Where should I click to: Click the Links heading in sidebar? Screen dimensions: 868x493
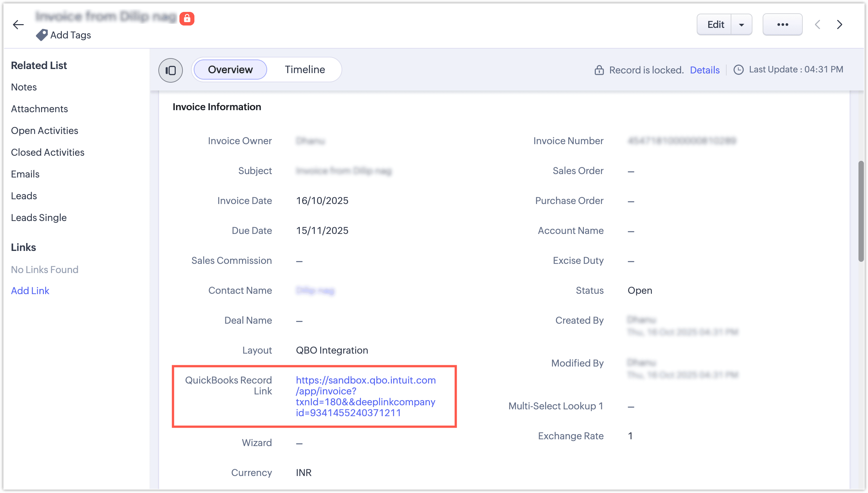pos(23,248)
